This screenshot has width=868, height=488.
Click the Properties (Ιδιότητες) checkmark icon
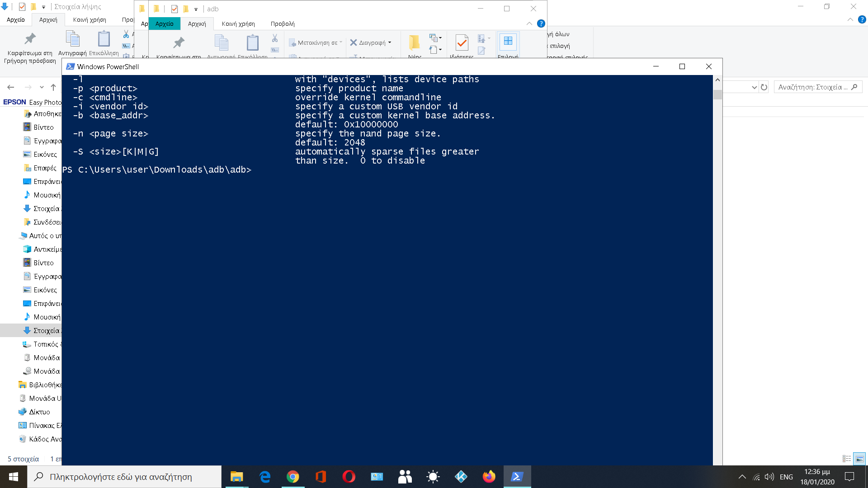pyautogui.click(x=462, y=43)
